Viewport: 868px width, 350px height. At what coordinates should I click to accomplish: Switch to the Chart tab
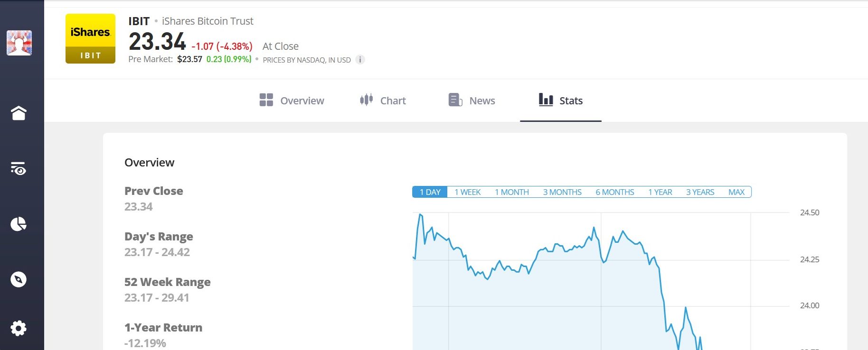383,100
